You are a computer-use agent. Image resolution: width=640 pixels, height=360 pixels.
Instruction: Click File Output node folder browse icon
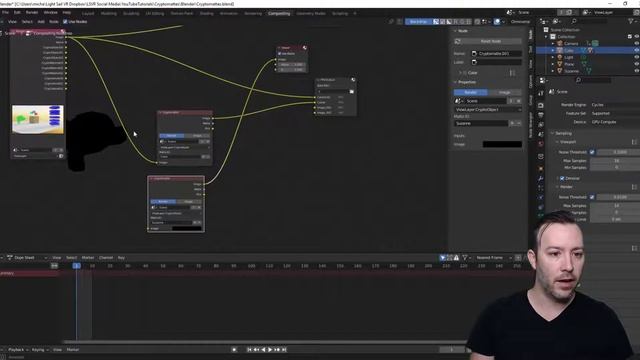351,91
